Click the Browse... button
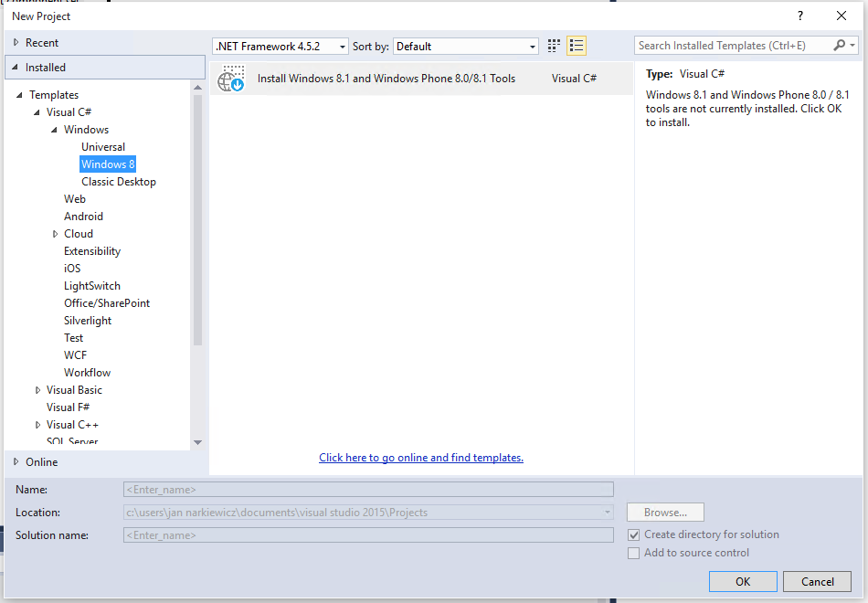 click(x=665, y=513)
